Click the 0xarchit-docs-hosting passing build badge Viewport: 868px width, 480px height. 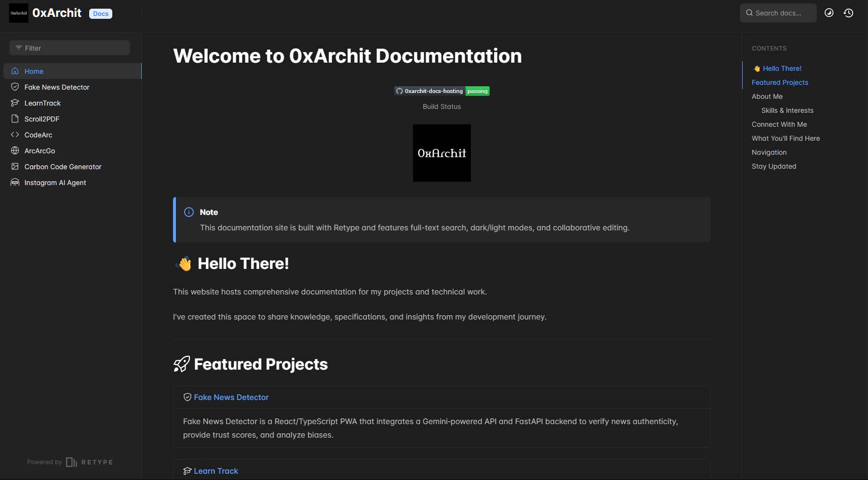(x=442, y=91)
